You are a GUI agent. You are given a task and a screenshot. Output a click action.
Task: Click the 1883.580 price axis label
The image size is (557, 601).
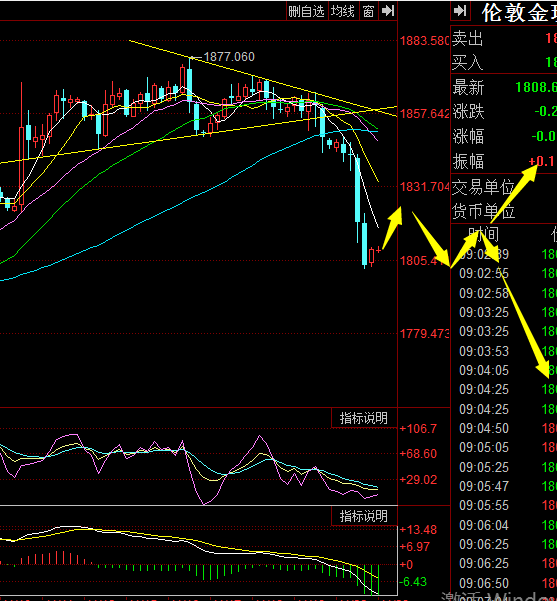point(424,41)
